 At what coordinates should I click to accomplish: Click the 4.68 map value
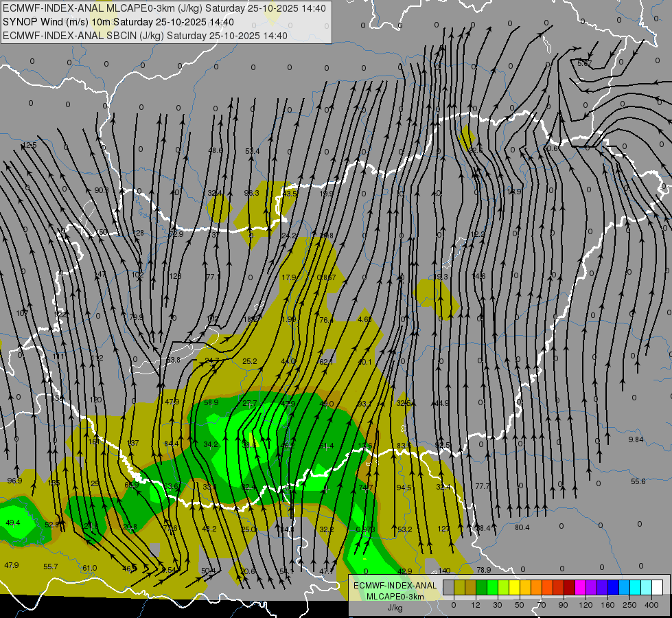tap(364, 319)
